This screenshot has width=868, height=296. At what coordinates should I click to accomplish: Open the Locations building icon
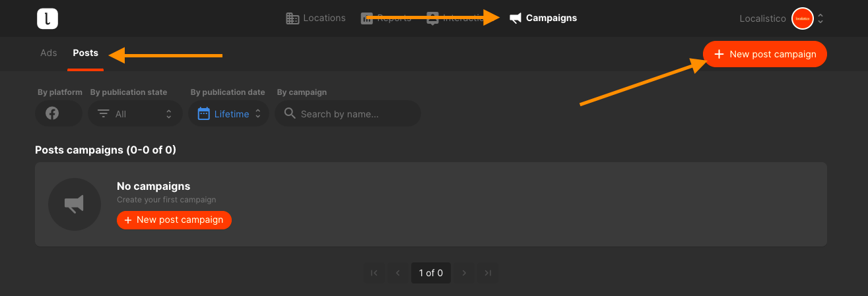292,18
